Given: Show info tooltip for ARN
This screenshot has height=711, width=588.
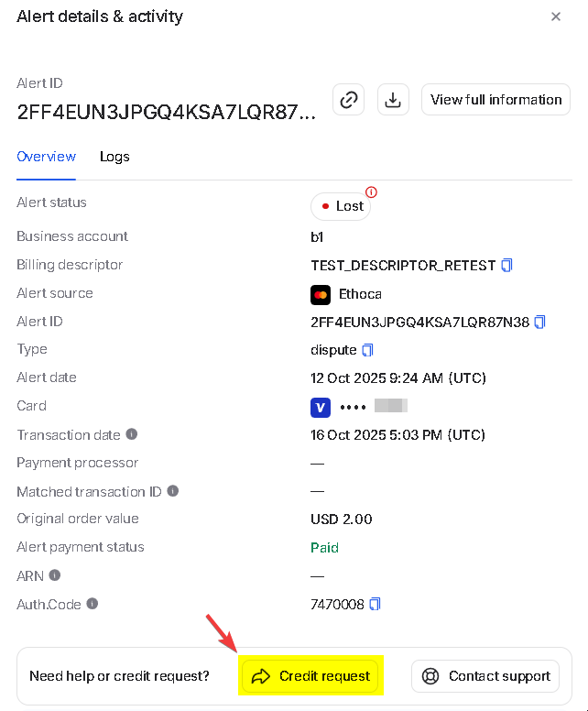Looking at the screenshot, I should pyautogui.click(x=55, y=575).
